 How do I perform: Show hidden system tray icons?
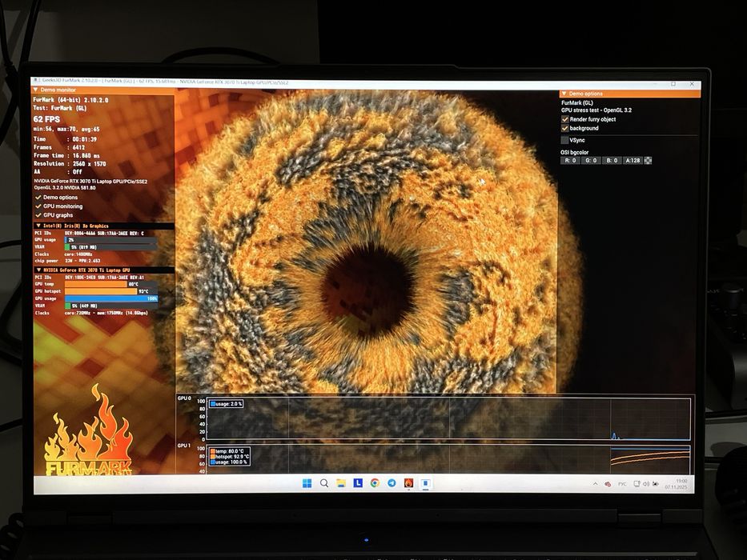pyautogui.click(x=595, y=484)
